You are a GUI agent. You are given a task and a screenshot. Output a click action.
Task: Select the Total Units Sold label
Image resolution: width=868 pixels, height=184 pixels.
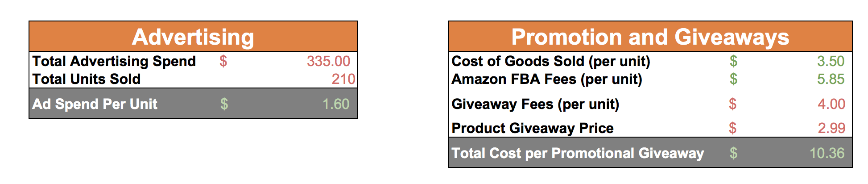(87, 79)
